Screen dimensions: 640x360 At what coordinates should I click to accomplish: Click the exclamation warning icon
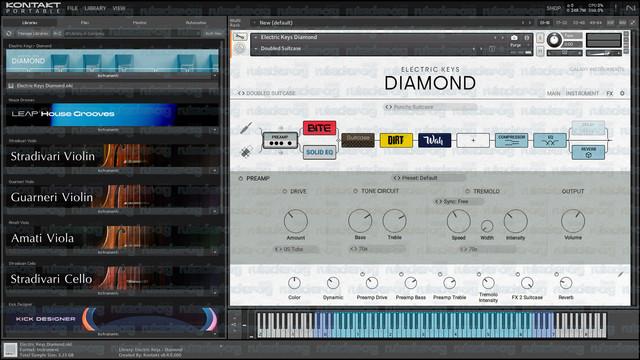[616, 8]
